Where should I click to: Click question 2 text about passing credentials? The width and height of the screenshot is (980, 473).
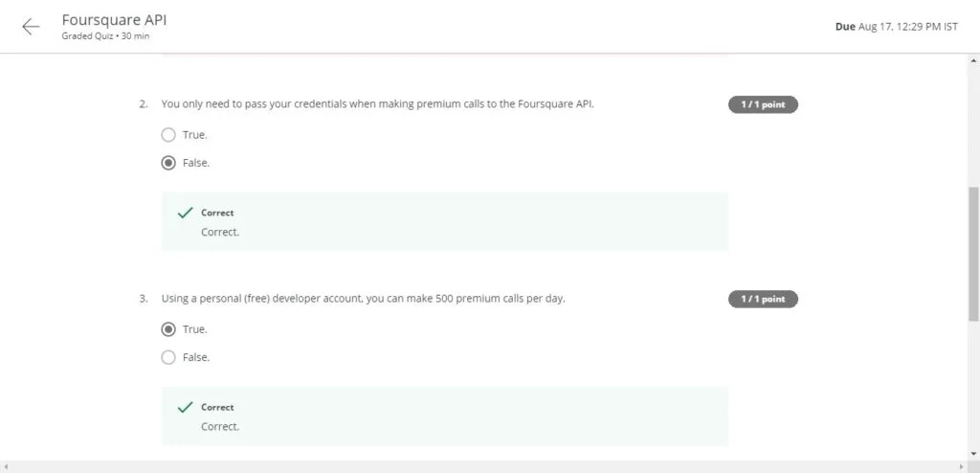[377, 104]
